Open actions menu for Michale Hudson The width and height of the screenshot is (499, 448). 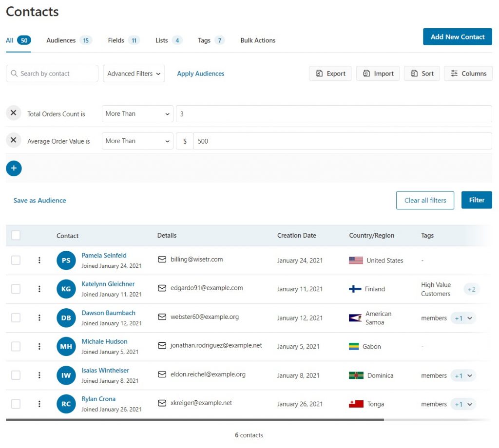tap(39, 346)
